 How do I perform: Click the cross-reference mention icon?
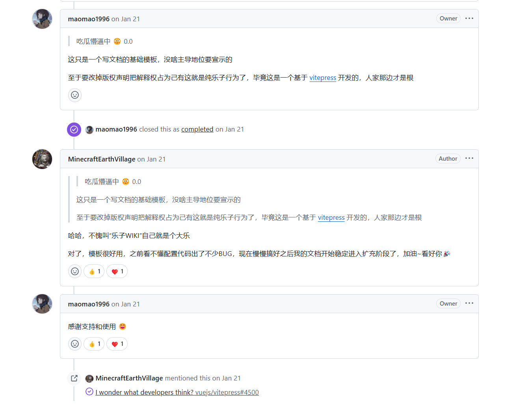tap(74, 378)
